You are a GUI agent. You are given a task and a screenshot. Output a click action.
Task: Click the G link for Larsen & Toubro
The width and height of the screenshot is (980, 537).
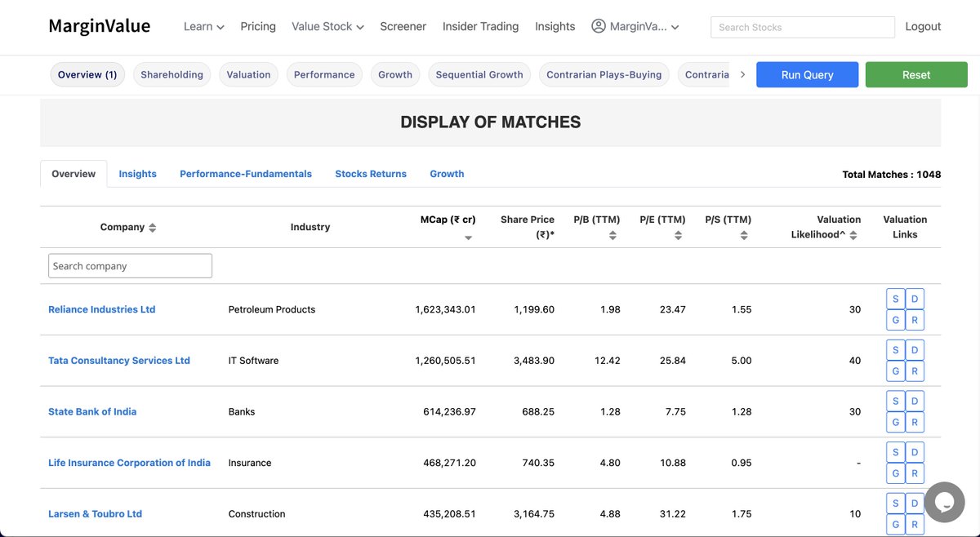click(x=896, y=525)
